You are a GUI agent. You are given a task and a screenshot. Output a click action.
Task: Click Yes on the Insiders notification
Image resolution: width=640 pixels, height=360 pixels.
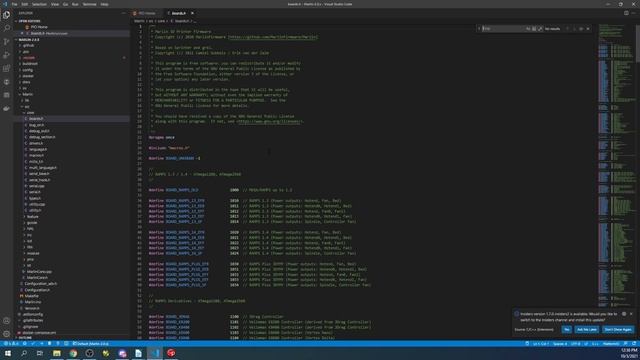(566, 329)
